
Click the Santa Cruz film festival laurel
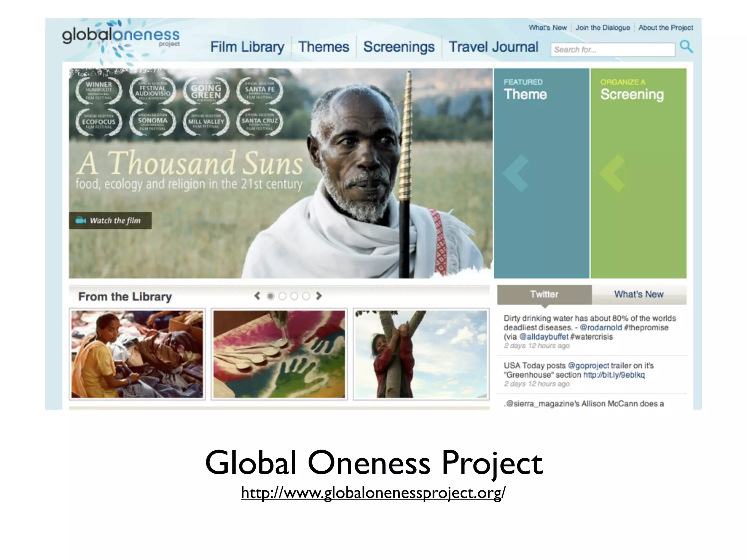[x=260, y=122]
